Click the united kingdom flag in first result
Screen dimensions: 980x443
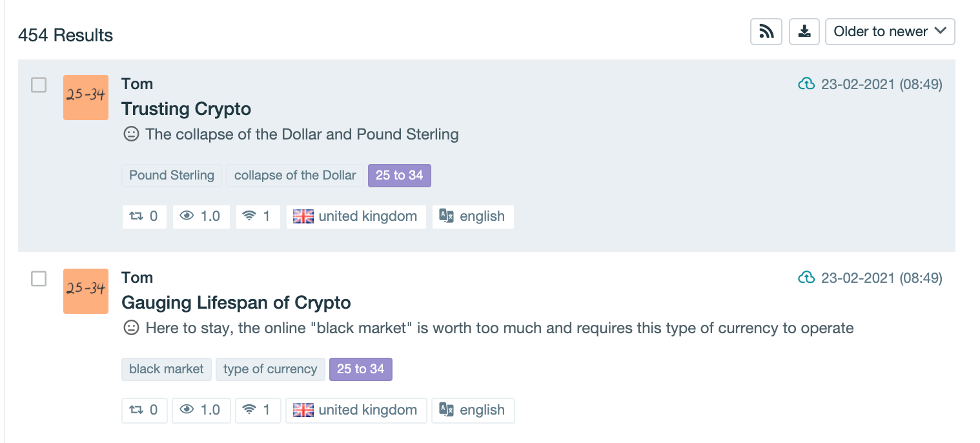(303, 216)
